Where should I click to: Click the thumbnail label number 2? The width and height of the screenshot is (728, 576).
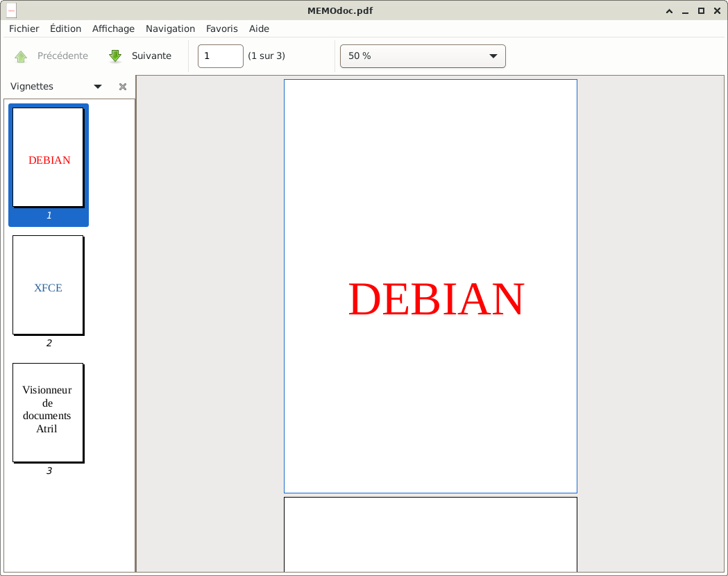point(49,343)
